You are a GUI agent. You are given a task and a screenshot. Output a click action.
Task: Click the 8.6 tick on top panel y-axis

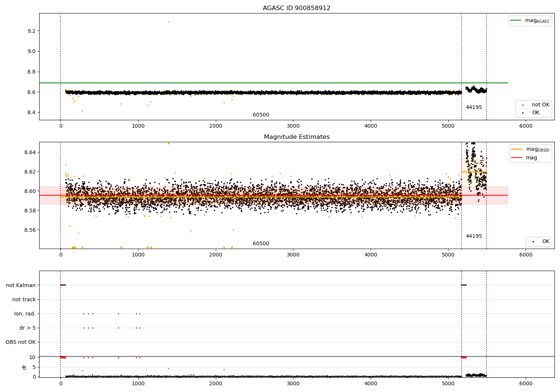[x=31, y=92]
